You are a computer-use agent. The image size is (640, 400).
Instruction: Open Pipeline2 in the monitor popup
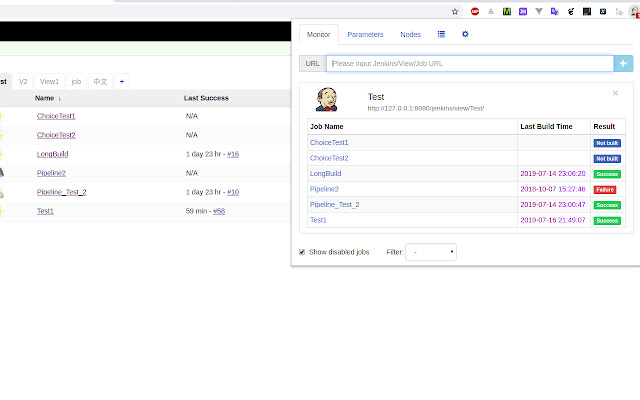[x=324, y=189]
